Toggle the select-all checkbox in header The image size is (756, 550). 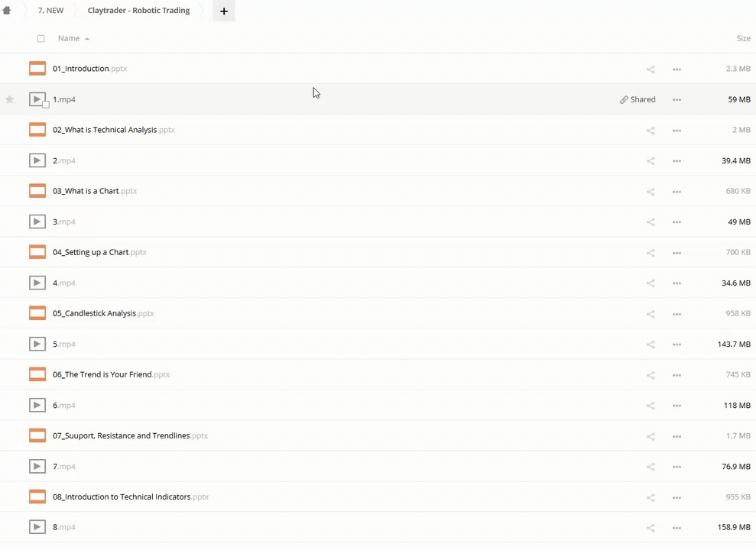pos(41,39)
